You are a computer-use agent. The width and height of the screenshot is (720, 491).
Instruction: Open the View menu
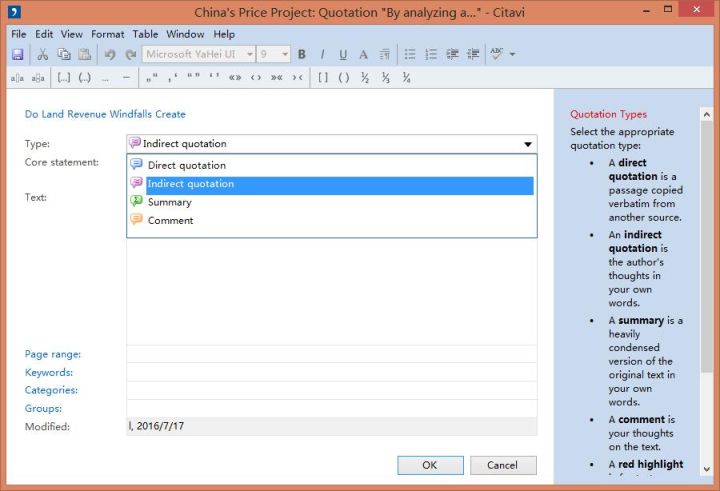pos(72,34)
